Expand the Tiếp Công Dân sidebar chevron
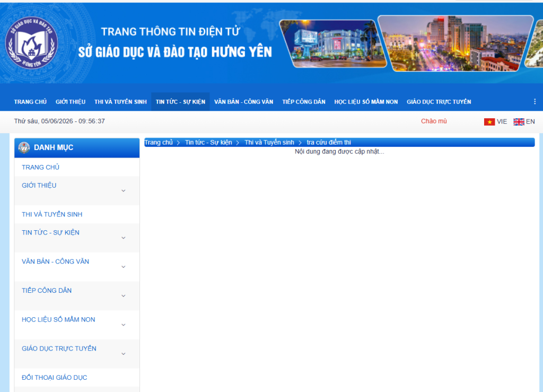This screenshot has height=392, width=543. click(123, 296)
